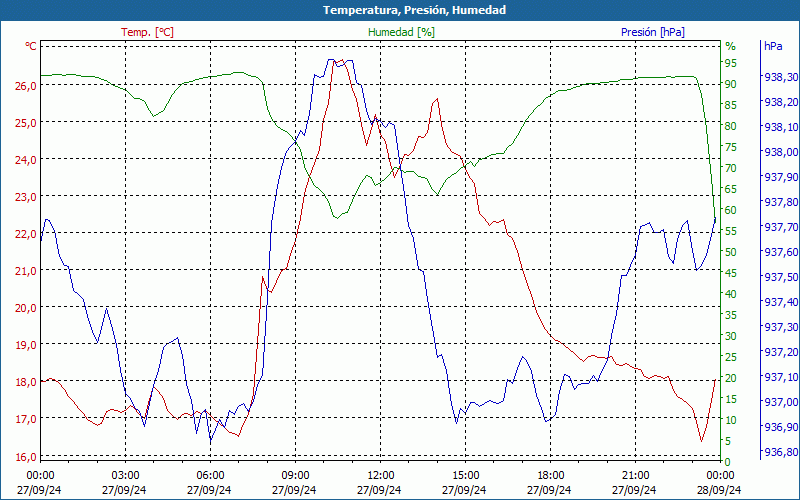The width and height of the screenshot is (800, 500).
Task: Click the '15:00' time axis label
Action: tap(465, 476)
